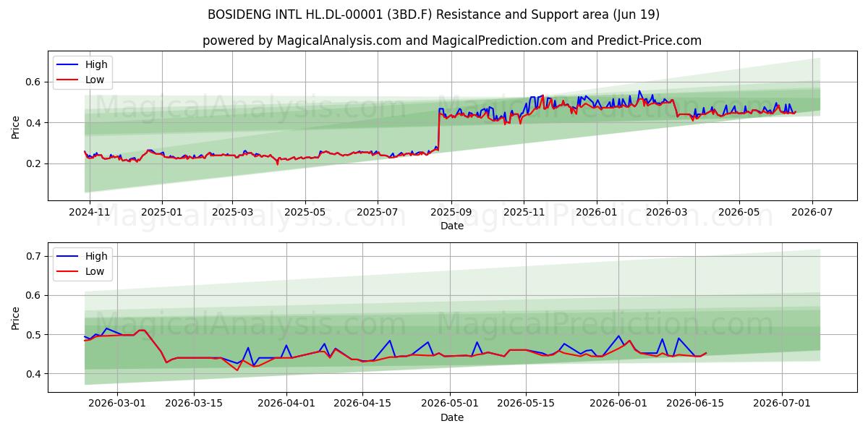This screenshot has width=868, height=434.
Task: Click the '2026-06-01' x-axis label
Action: [619, 404]
